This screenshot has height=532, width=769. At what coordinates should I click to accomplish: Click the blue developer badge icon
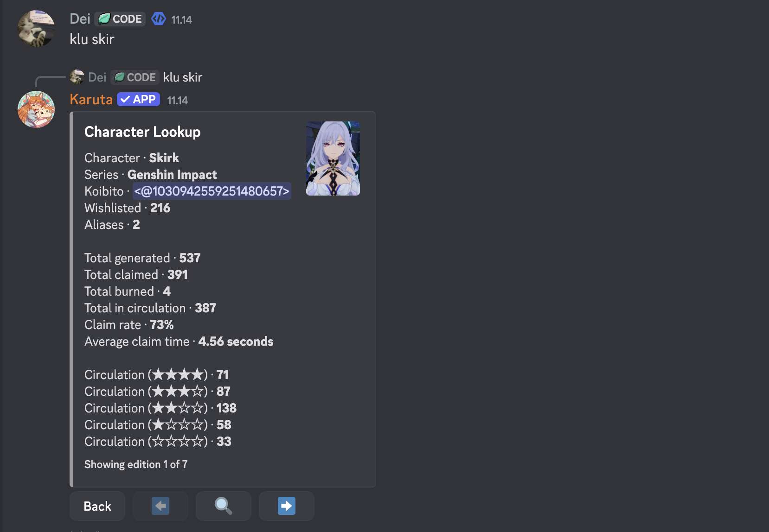[159, 19]
